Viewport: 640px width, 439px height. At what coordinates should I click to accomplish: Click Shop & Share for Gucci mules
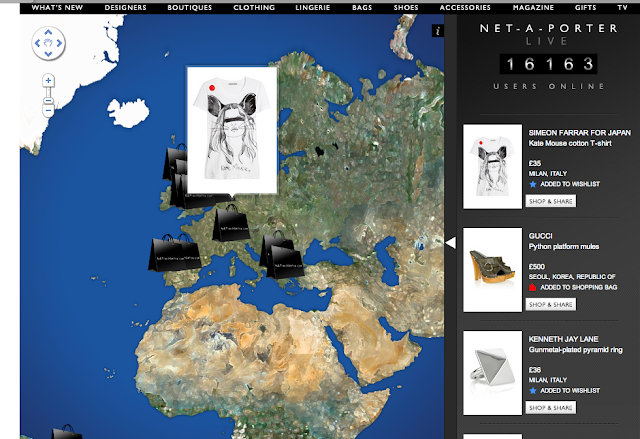tap(551, 304)
